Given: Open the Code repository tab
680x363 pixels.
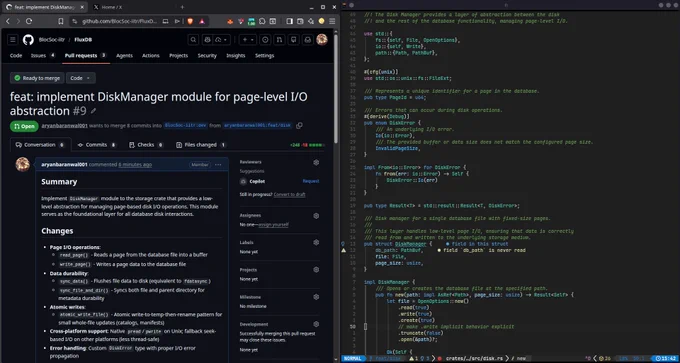Looking at the screenshot, I should [16, 56].
